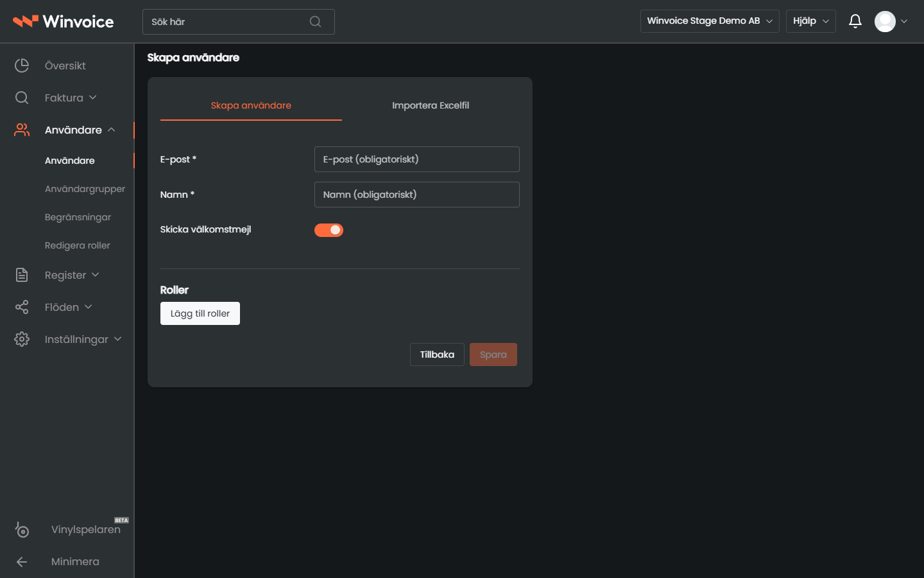This screenshot has width=924, height=578.
Task: Click the Inställningar gear icon
Action: 22,339
